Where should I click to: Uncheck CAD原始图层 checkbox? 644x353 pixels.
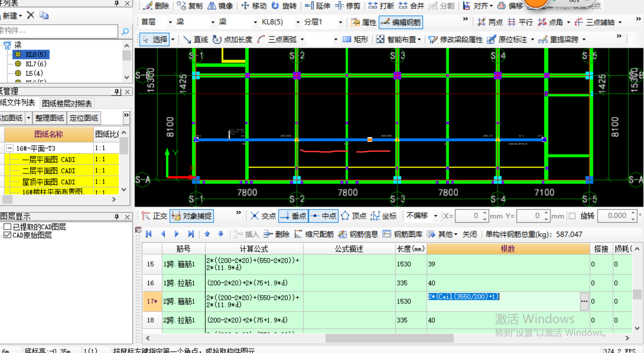[x=7, y=235]
